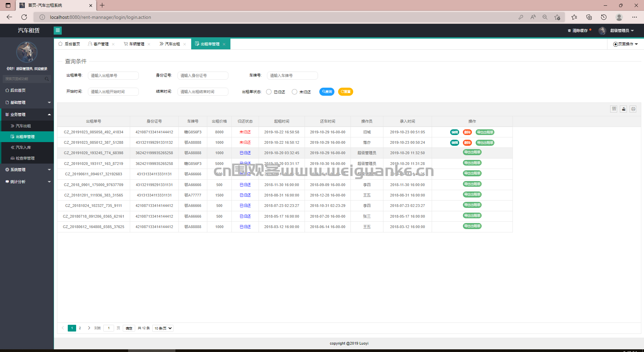Expand the 基础管理 menu
Image resolution: width=644 pixels, height=352 pixels.
pos(27,102)
